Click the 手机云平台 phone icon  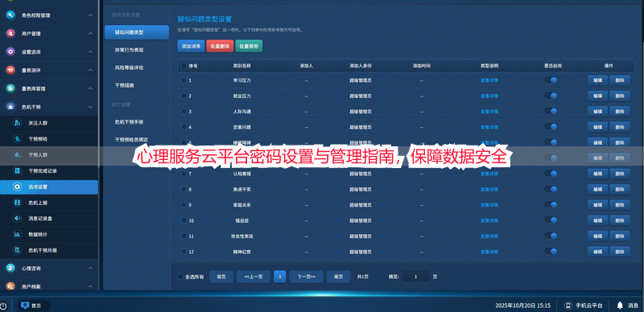(568, 306)
